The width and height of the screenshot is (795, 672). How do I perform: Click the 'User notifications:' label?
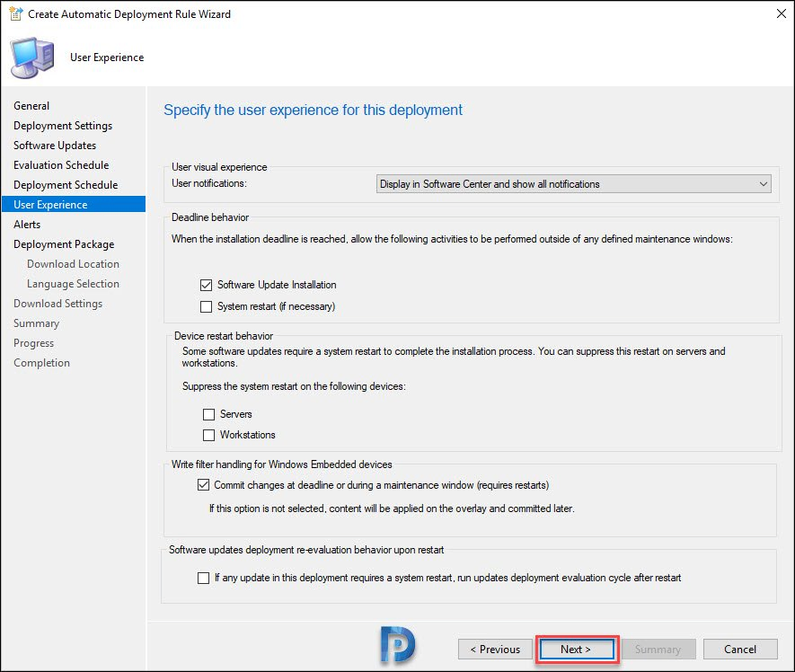click(209, 183)
